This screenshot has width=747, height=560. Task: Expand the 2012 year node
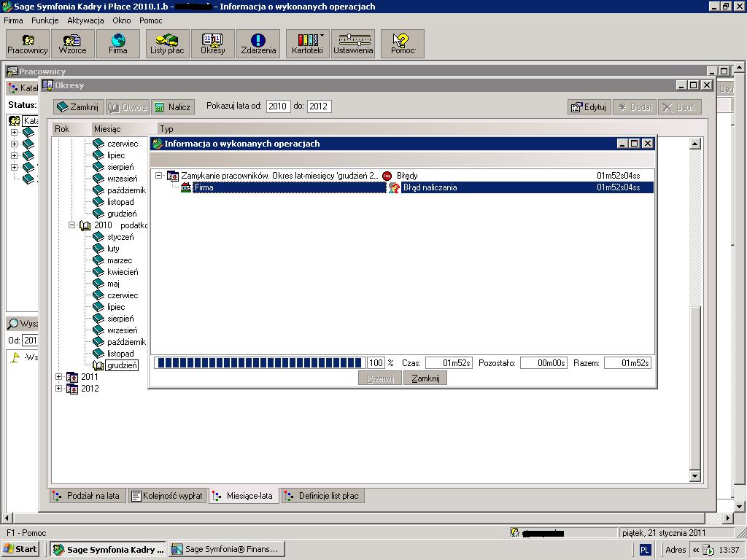[60, 389]
